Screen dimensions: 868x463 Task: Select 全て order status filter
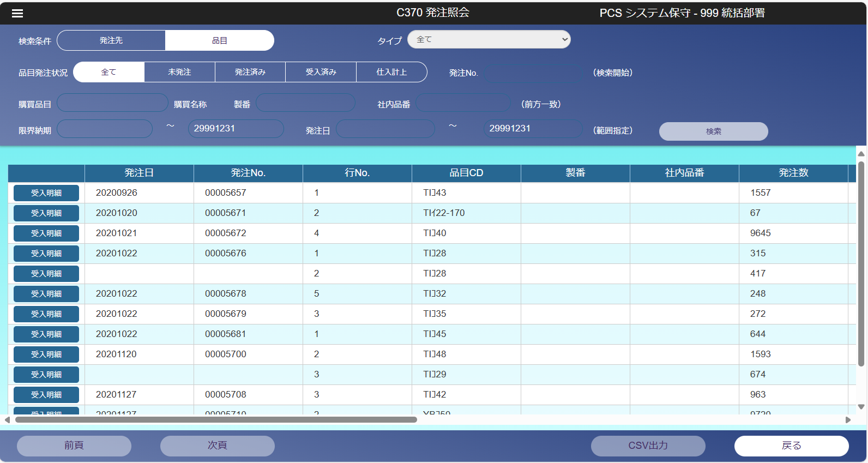[109, 72]
